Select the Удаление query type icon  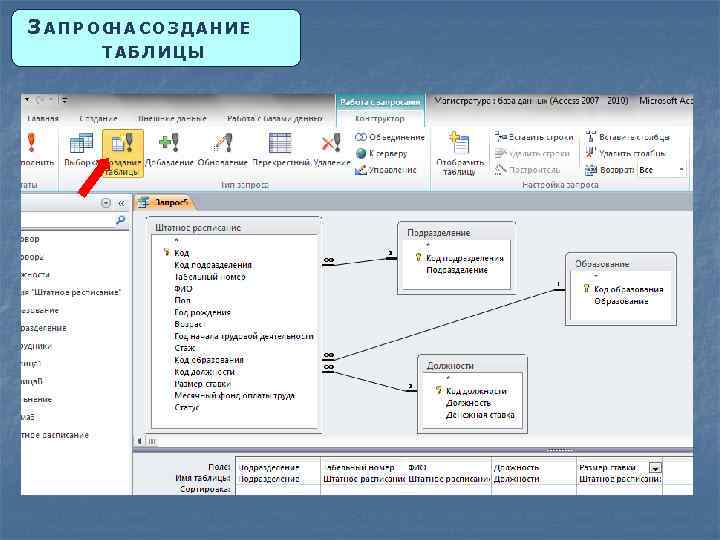coord(332,143)
